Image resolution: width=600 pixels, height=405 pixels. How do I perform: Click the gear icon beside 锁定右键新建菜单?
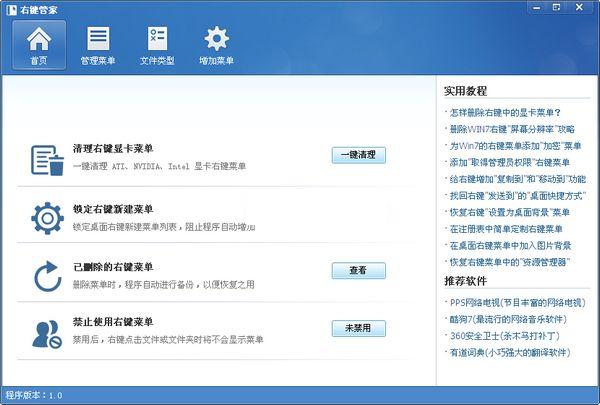[46, 217]
